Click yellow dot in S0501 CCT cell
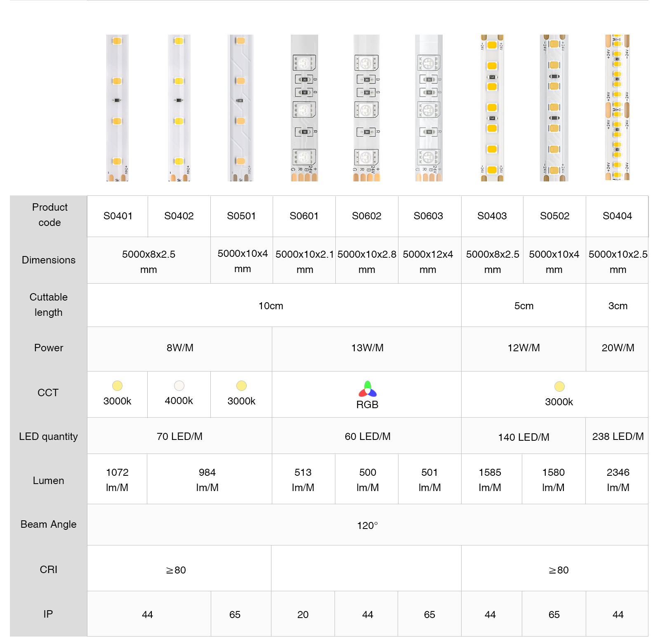This screenshot has height=644, width=660. pos(241,385)
